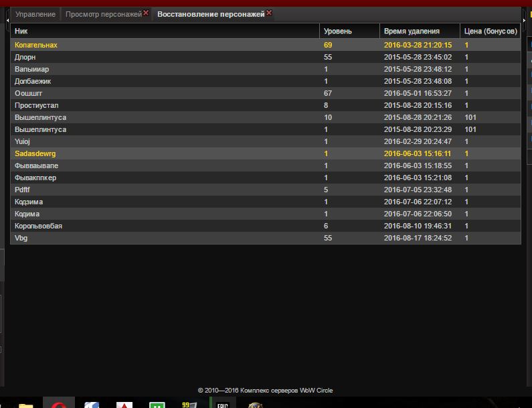The image size is (532, 408).
Task: Switch to the Просмотр персонажей tab
Action: coord(103,14)
